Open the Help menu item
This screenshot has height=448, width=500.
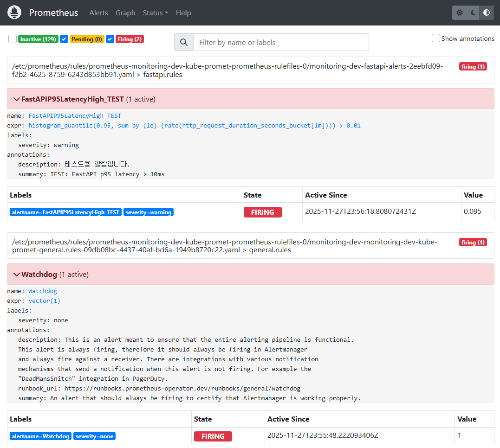point(183,13)
